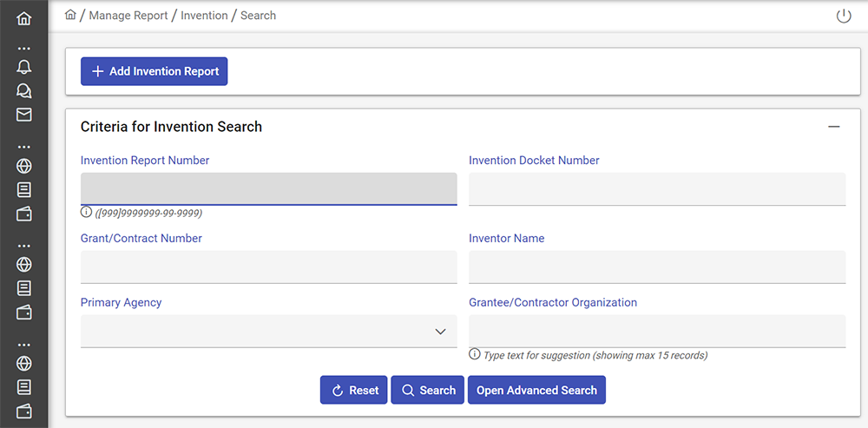Collapse the Criteria for Invention Search panel

click(833, 127)
